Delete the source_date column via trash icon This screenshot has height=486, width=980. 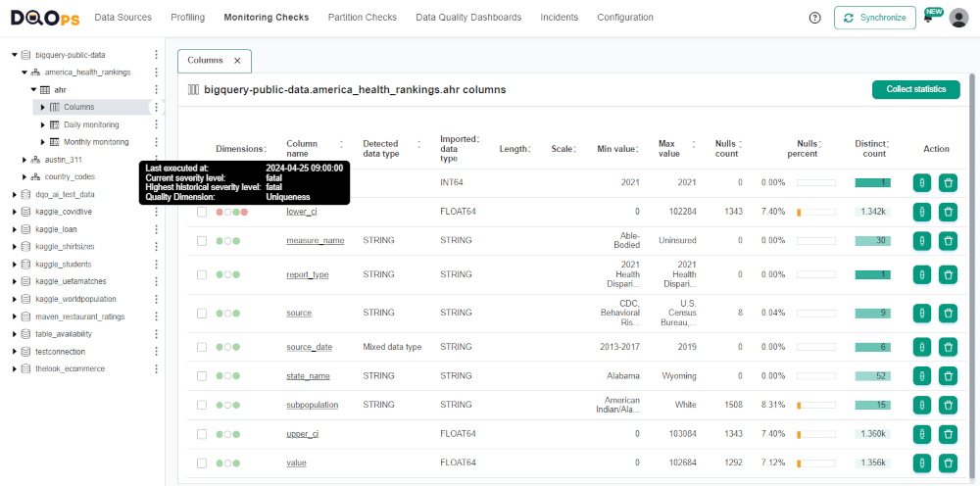(x=948, y=347)
